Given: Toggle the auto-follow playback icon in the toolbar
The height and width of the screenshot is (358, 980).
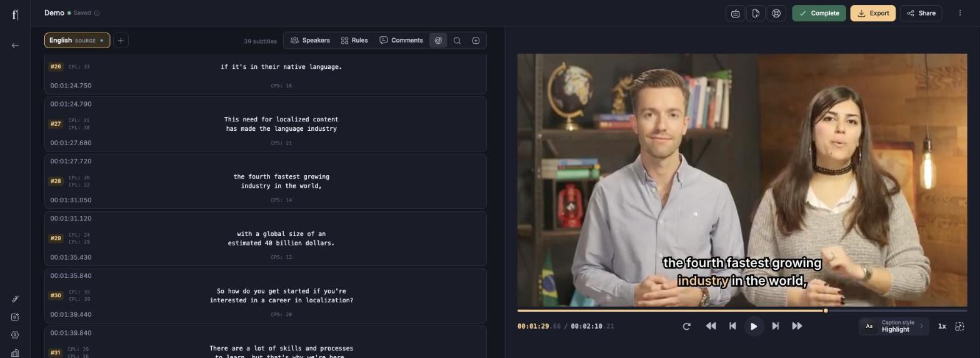Looking at the screenshot, I should coord(438,41).
